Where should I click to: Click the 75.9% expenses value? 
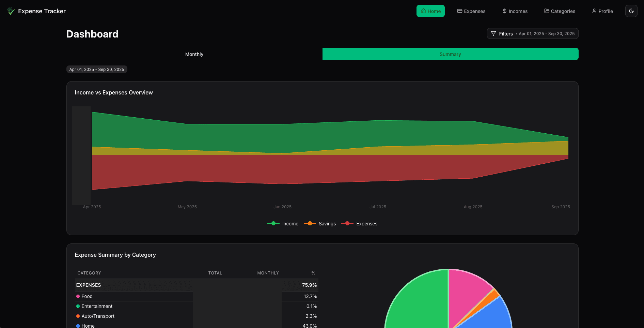pos(310,285)
